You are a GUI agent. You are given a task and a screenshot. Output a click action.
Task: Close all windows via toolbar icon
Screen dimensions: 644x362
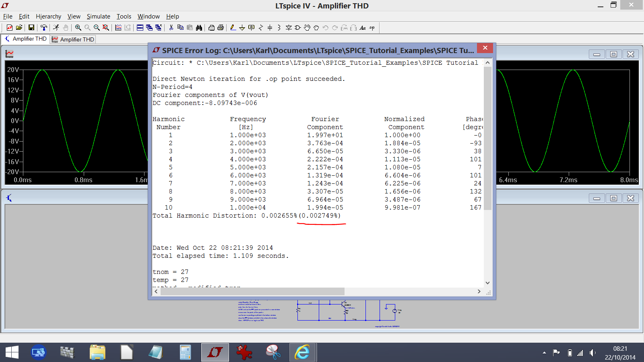[x=159, y=27]
